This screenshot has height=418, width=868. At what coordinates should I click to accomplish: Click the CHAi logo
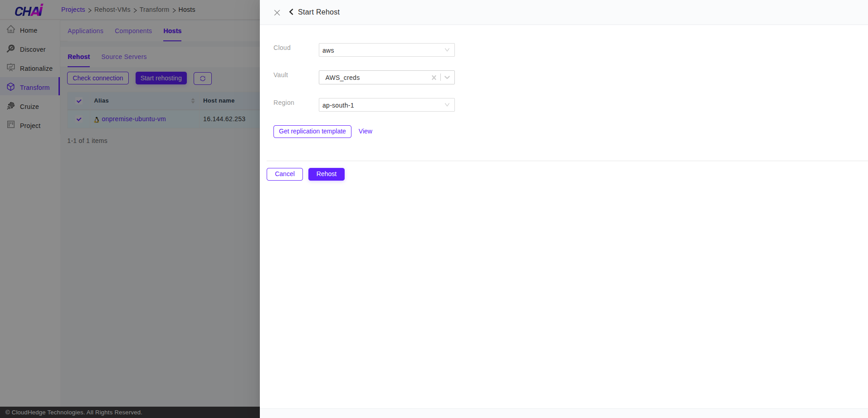coord(29,10)
